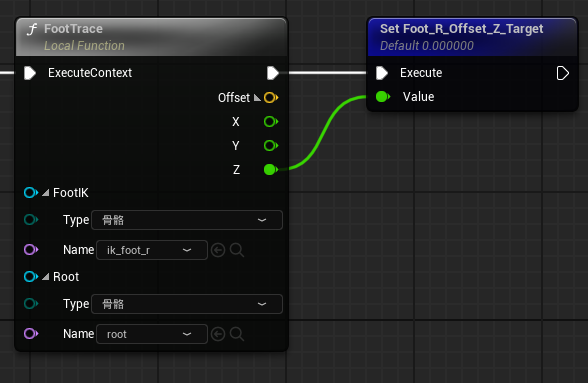Screen dimensions: 588x383
Task: Collapse the Offset pin expander triangle
Action: (x=257, y=98)
